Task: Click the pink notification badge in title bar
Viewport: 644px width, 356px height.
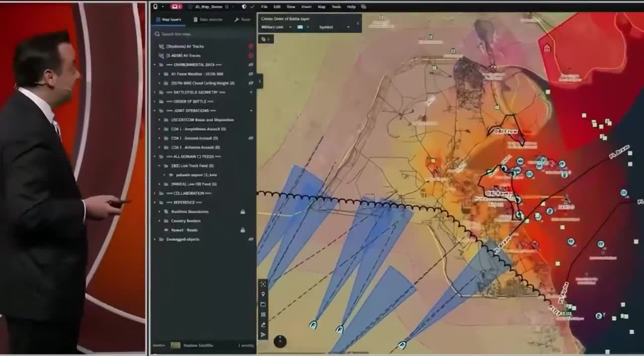Action: pos(176,7)
